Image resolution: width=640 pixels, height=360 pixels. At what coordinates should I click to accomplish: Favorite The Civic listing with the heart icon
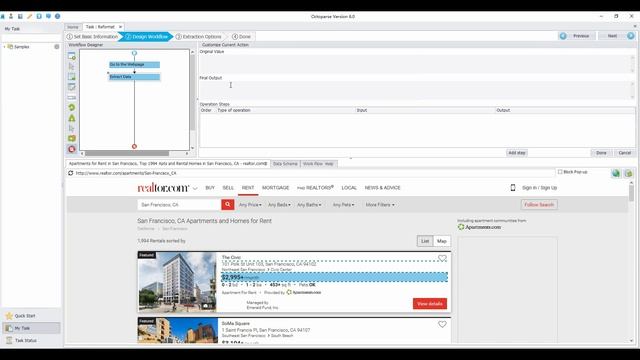coord(442,258)
